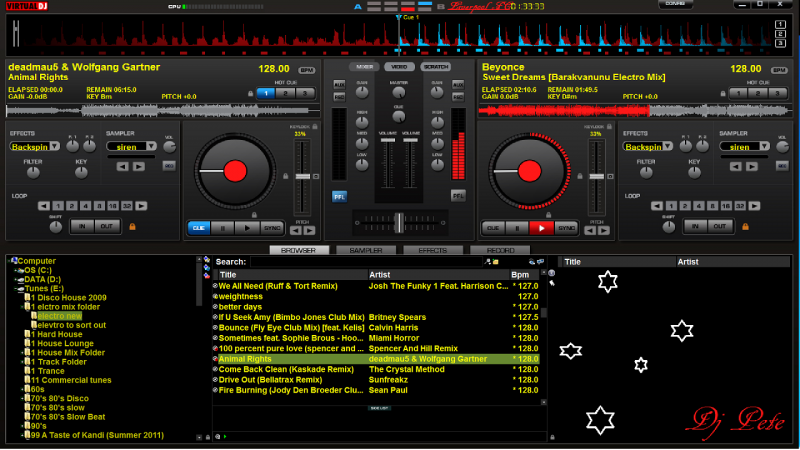Click left channel volume fader
This screenshot has height=450, width=800.
388,140
